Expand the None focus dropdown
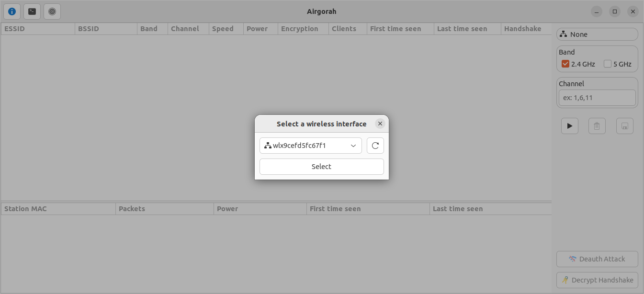This screenshot has height=294, width=644. pos(597,34)
